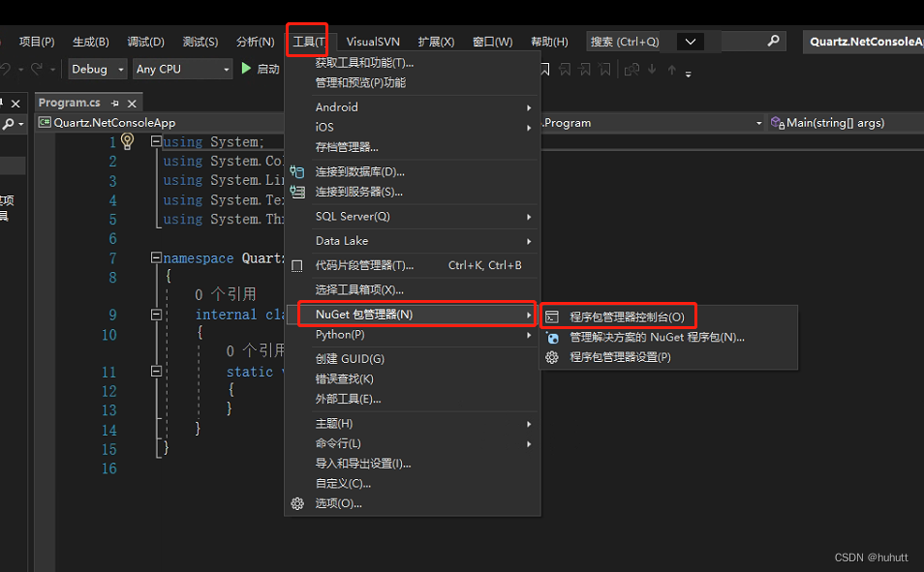Open the Undo history dropdown arrow
Screen dimensions: 924x572
20,70
